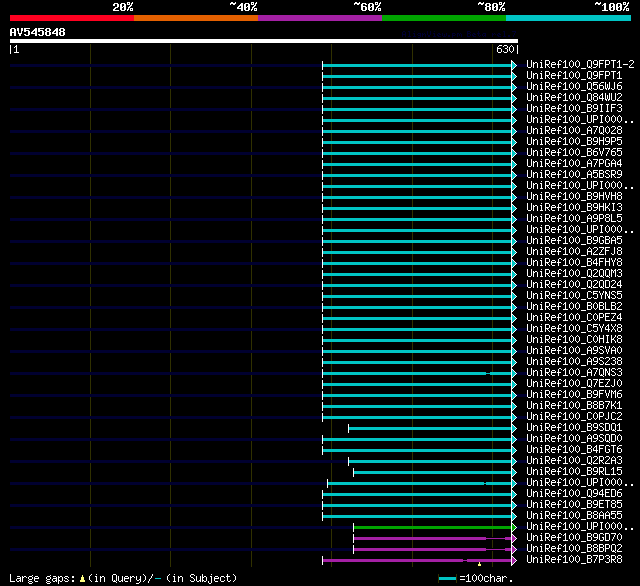Screen dimensions: 640x586
Task: Select the UniRef100_Q2R2A3 label
Action: (x=574, y=461)
